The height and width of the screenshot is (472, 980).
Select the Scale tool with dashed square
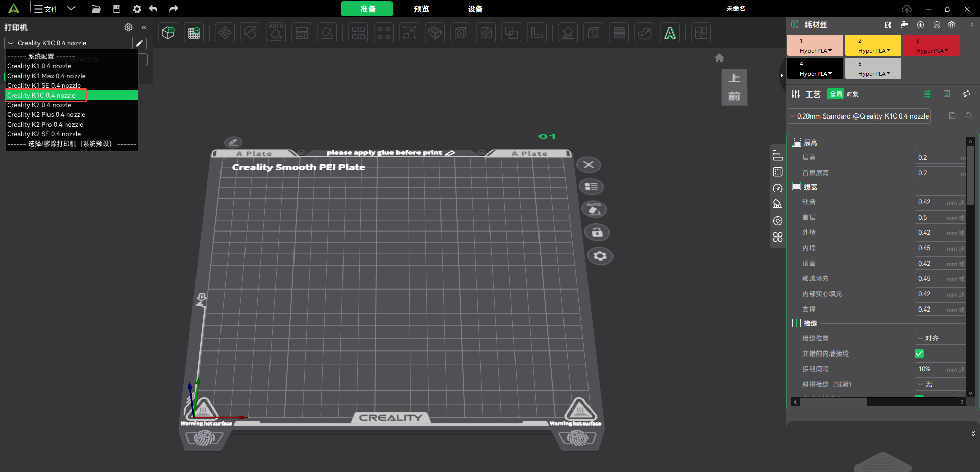coord(409,33)
